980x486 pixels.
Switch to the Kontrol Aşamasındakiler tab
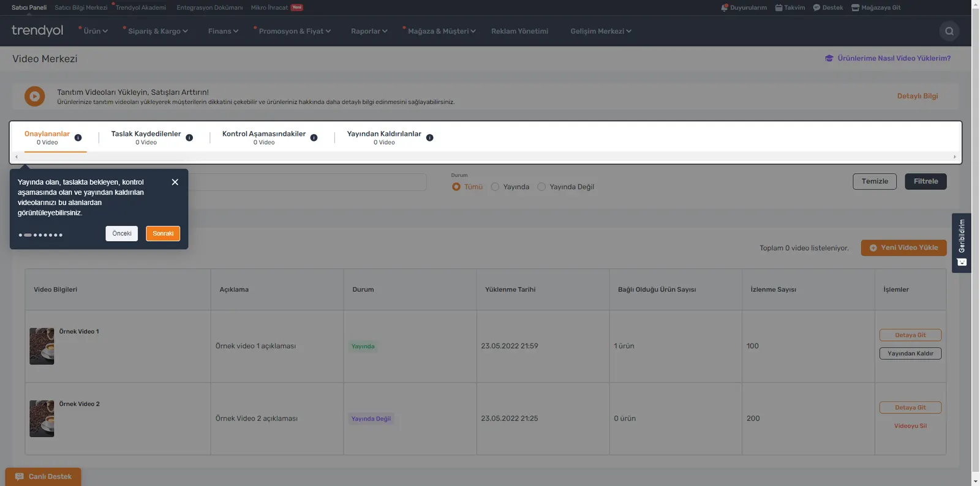(264, 138)
